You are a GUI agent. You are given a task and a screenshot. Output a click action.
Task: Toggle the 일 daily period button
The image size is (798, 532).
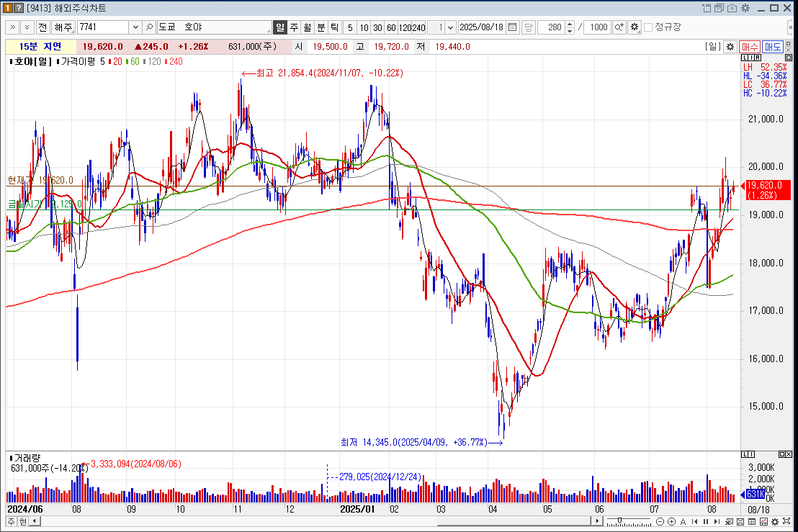coord(280,27)
